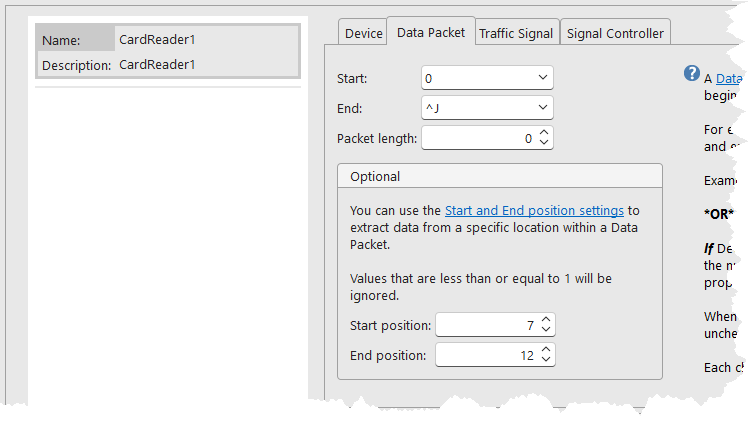Image resolution: width=755 pixels, height=422 pixels.
Task: Go to the Signal Controller tab
Action: (615, 33)
